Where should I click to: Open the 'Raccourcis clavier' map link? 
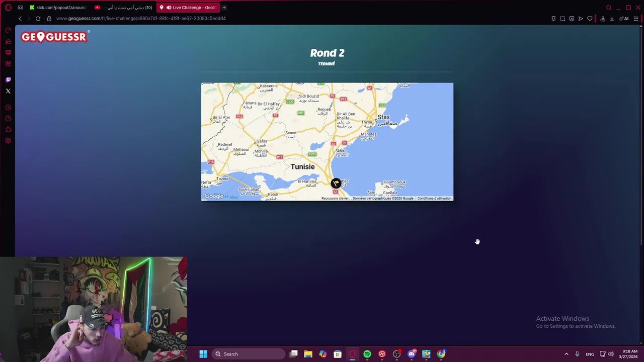(x=335, y=198)
